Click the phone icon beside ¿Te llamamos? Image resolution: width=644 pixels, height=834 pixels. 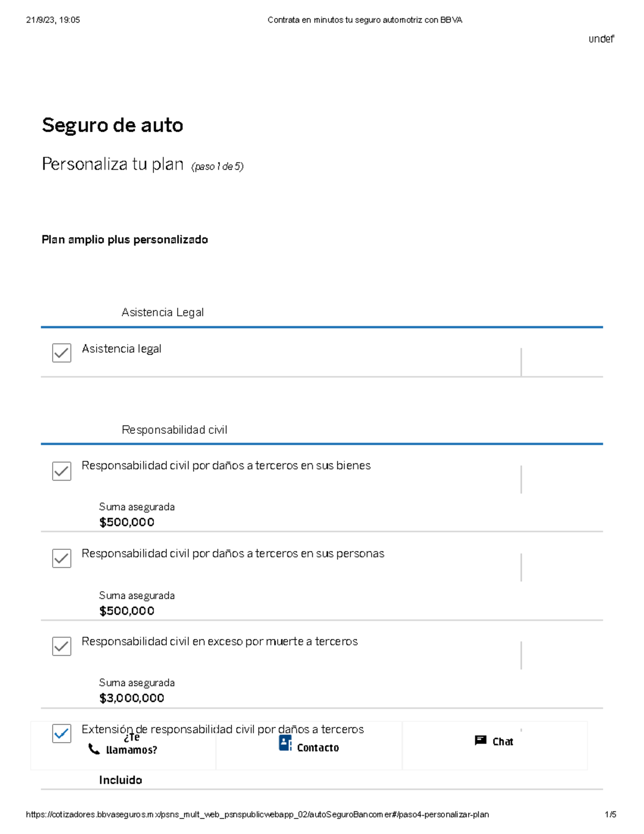click(92, 748)
